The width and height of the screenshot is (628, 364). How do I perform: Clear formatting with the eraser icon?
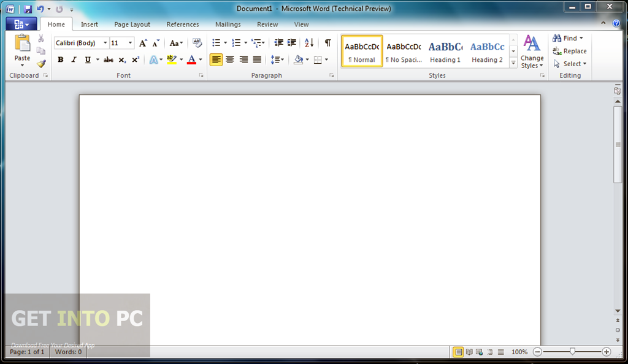[x=197, y=43]
